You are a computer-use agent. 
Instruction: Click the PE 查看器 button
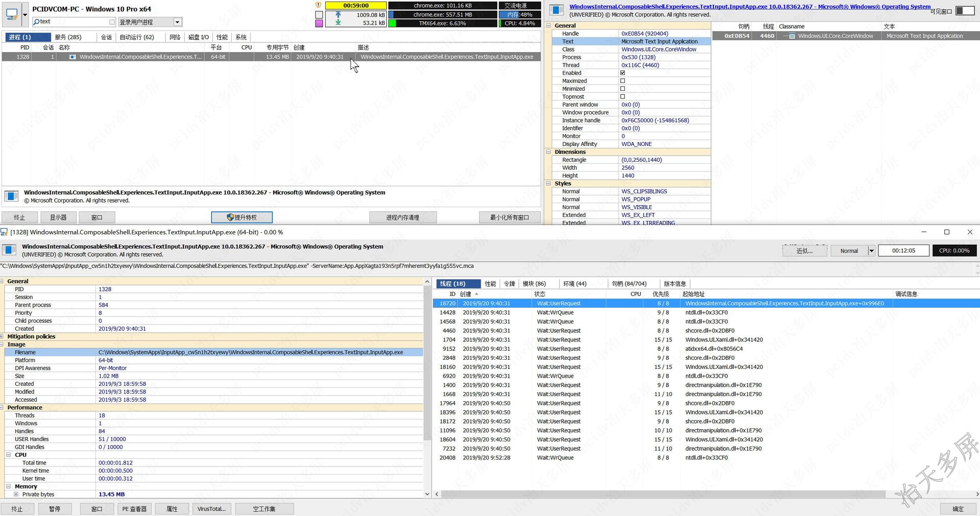(134, 509)
